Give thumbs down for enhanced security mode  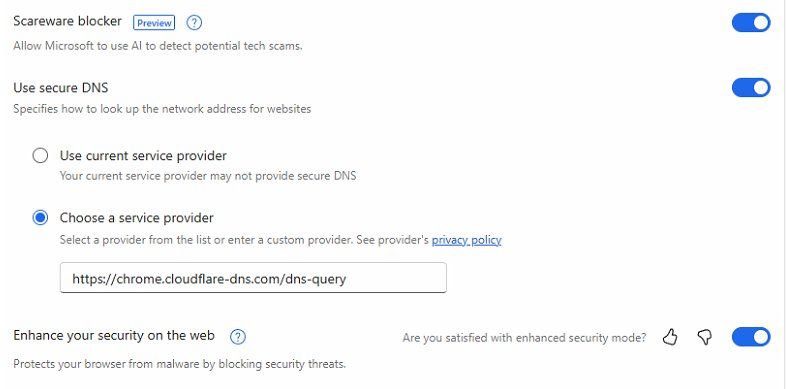pos(704,337)
